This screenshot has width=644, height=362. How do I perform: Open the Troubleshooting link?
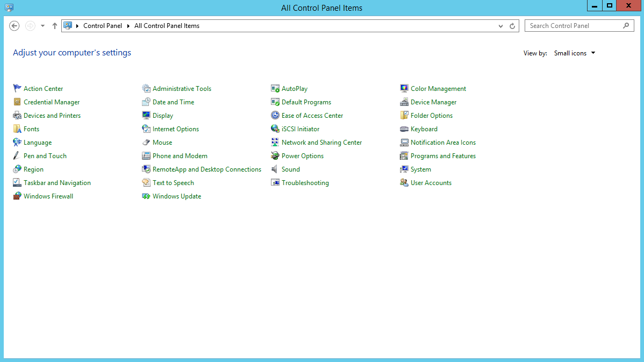(x=305, y=183)
